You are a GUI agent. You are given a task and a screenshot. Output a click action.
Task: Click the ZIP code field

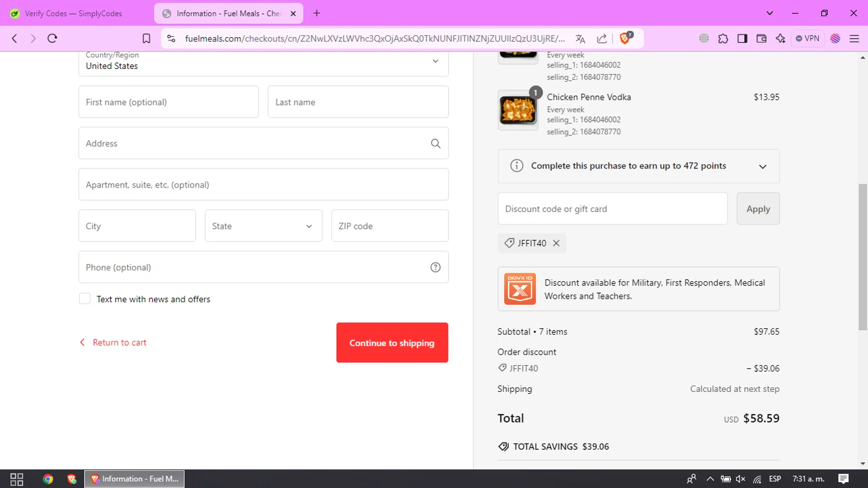(x=389, y=226)
